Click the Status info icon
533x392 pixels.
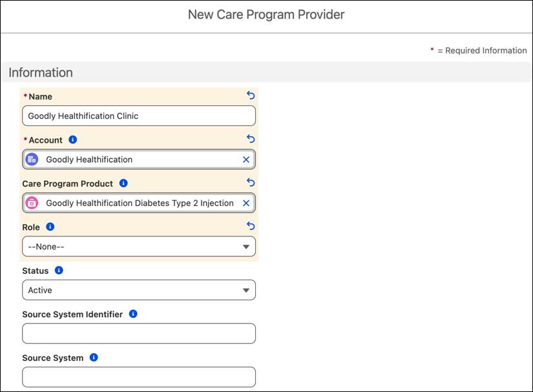[x=59, y=270]
